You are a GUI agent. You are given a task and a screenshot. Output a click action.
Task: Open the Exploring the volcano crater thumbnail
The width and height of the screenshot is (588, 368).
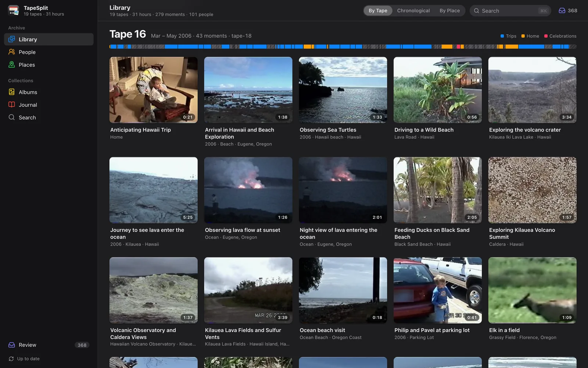point(533,90)
